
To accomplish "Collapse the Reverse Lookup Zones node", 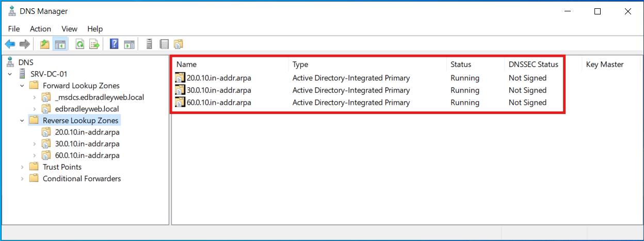I will [22, 120].
